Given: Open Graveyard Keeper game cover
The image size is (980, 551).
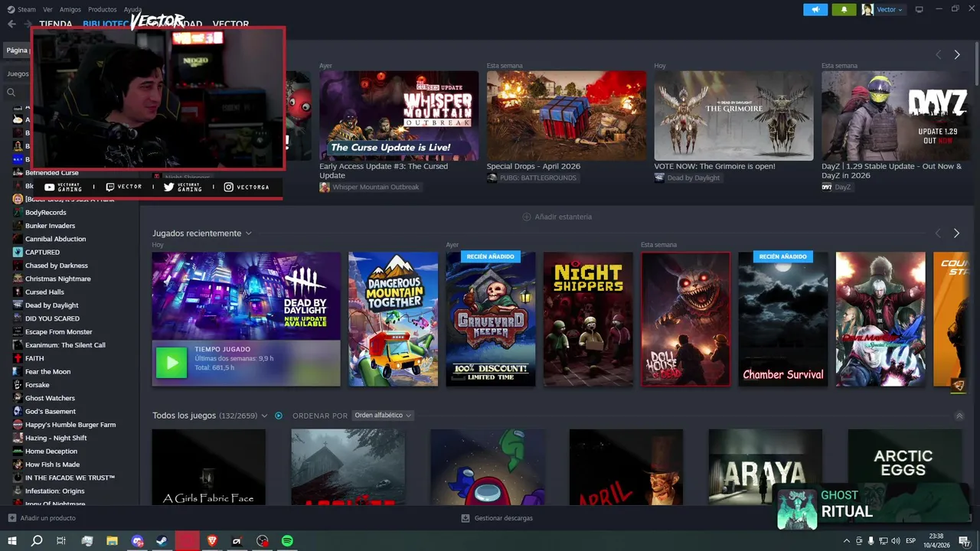Looking at the screenshot, I should tap(491, 319).
